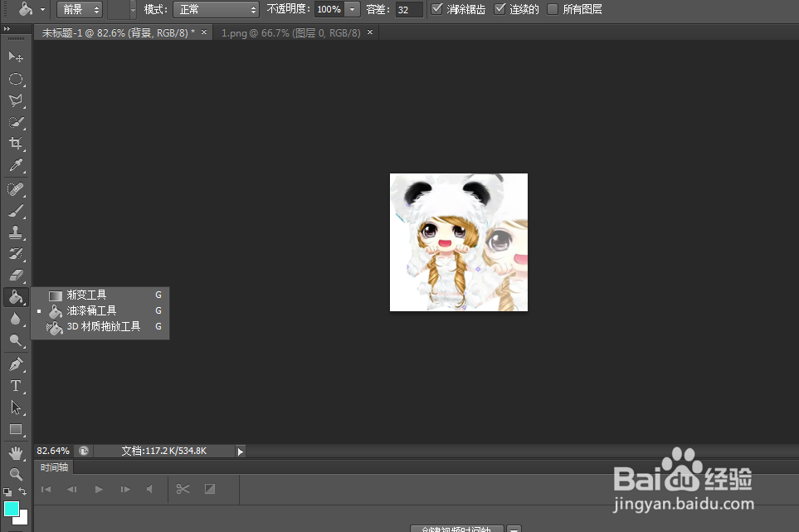The width and height of the screenshot is (799, 532).
Task: Step to previous frame in timeline
Action: point(72,489)
